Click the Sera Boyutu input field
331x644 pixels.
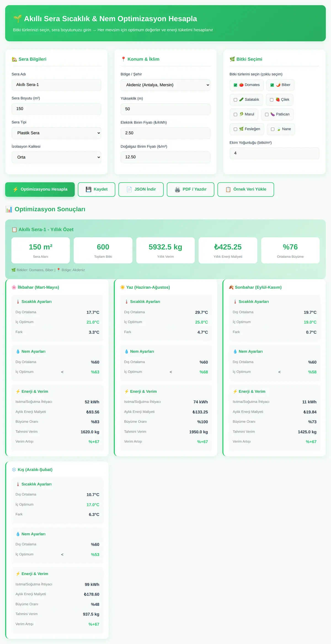(x=56, y=109)
